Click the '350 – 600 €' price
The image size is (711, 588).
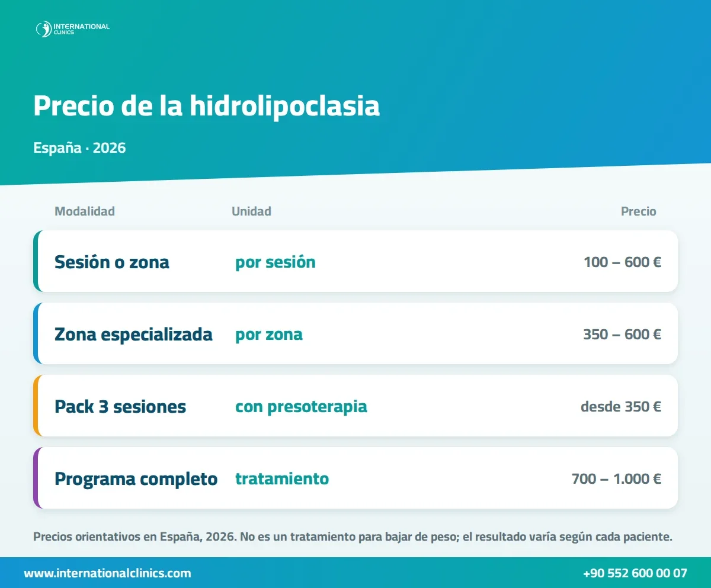tap(622, 334)
